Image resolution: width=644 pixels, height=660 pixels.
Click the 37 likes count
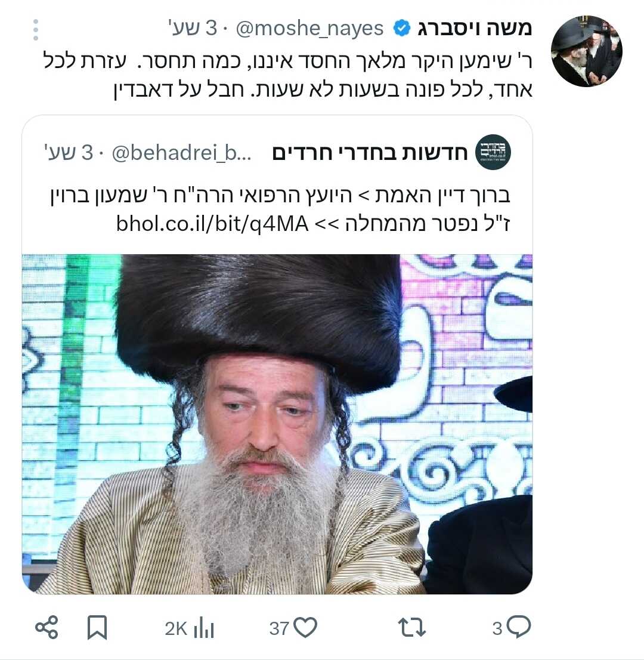(279, 628)
